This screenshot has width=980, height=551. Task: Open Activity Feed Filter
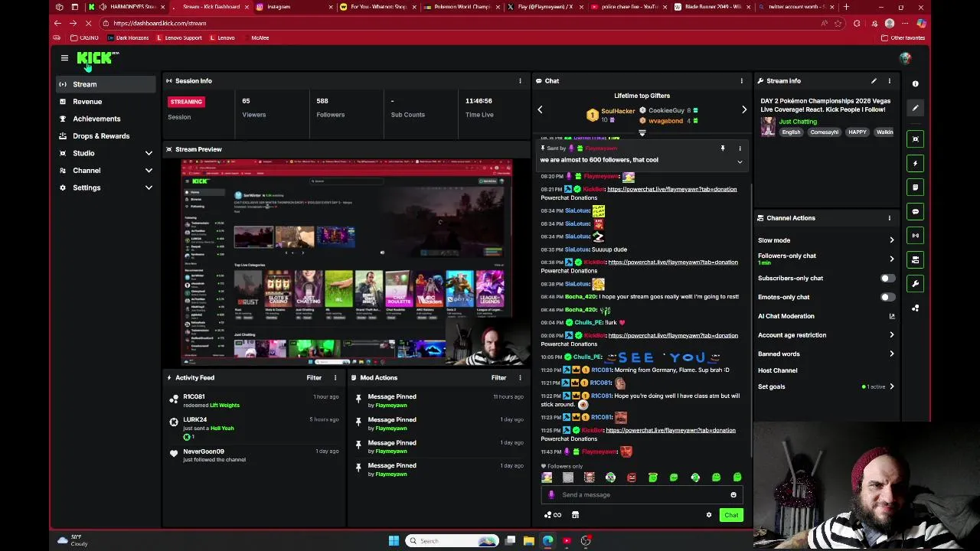(x=314, y=377)
